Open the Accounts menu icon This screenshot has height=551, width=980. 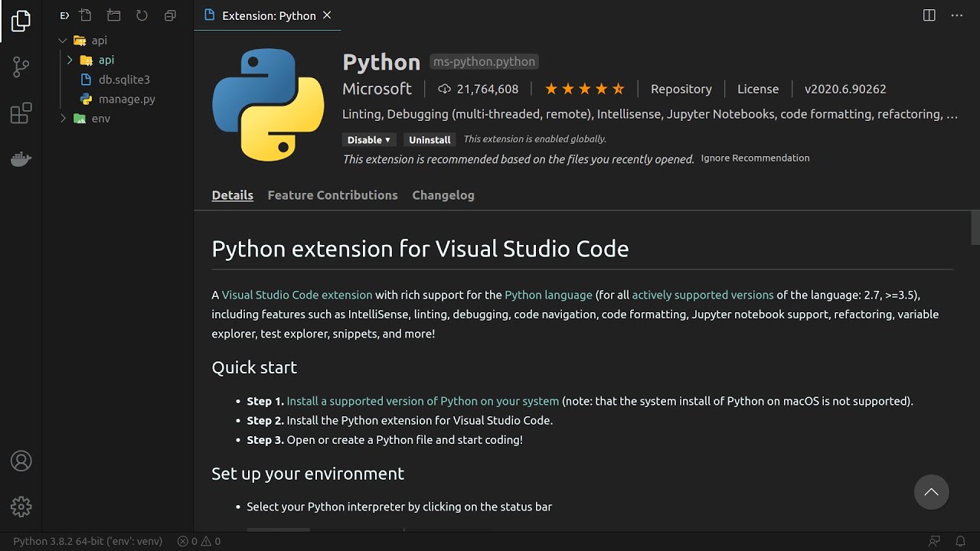point(21,461)
